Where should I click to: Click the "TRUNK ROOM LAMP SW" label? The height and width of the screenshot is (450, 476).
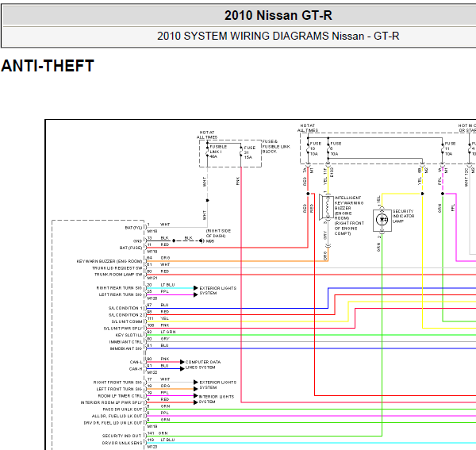tap(118, 275)
